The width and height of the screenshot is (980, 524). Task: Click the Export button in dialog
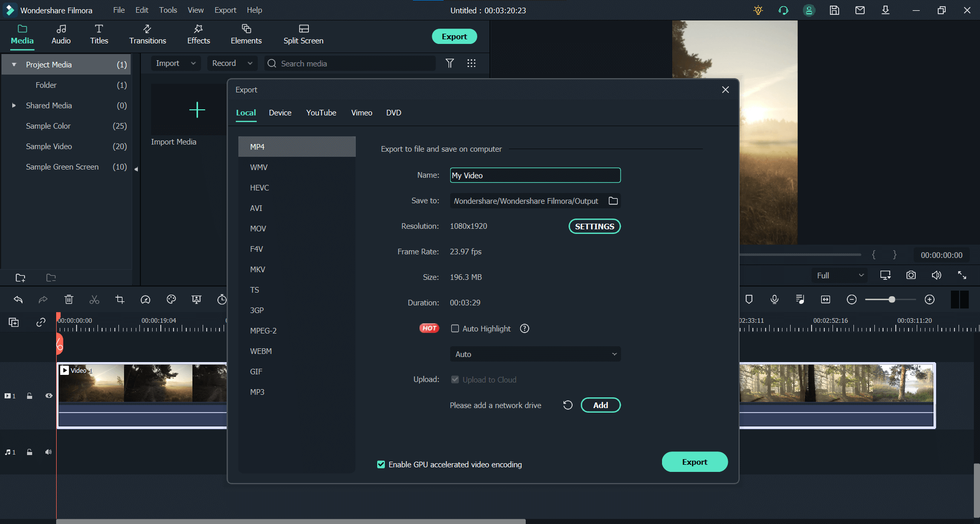695,462
